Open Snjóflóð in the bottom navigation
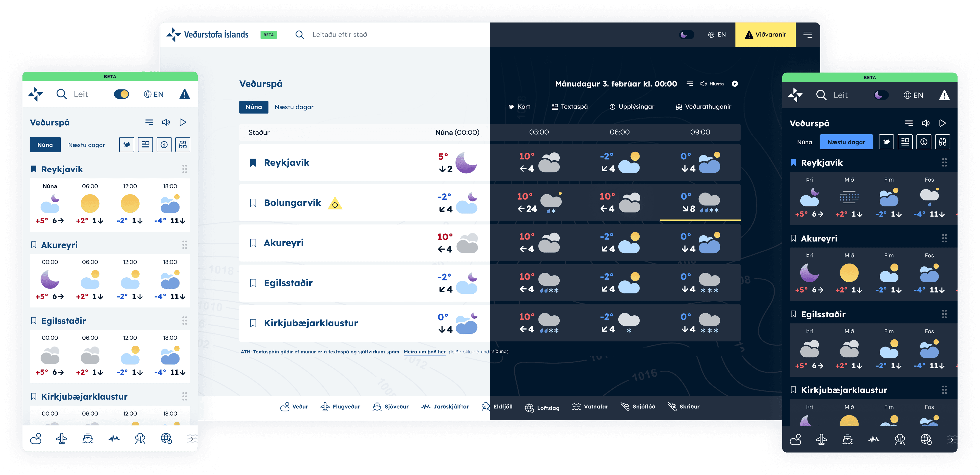Viewport: 980px width, 475px height. pos(638,407)
